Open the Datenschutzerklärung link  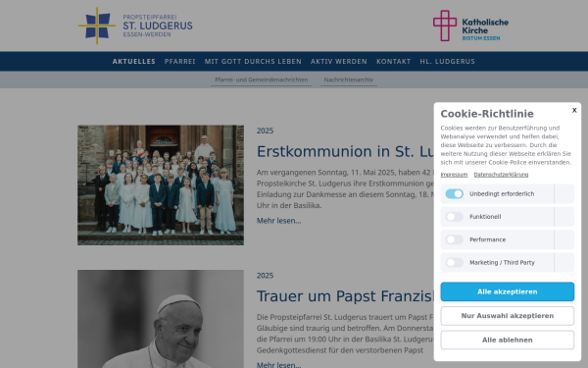pyautogui.click(x=501, y=175)
